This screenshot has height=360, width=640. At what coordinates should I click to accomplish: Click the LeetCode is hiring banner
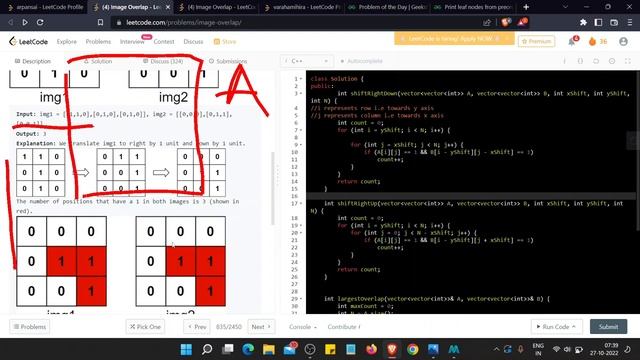tap(454, 39)
